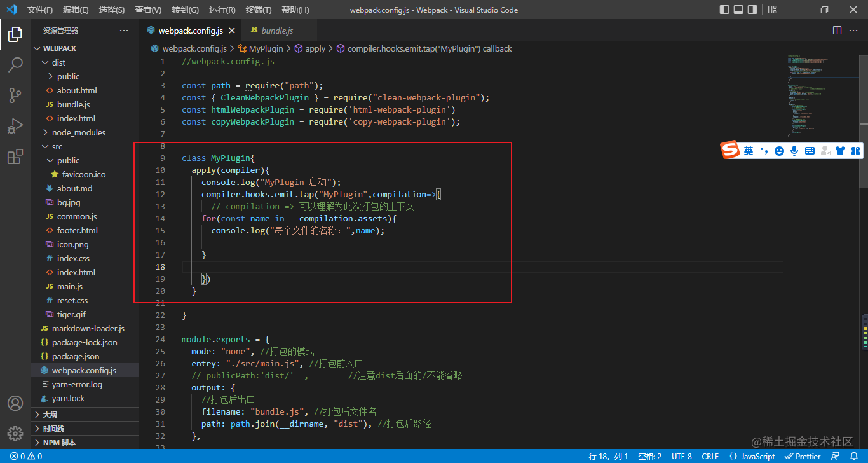Change the UTF-8 file encoding
The height and width of the screenshot is (463, 868).
[681, 456]
